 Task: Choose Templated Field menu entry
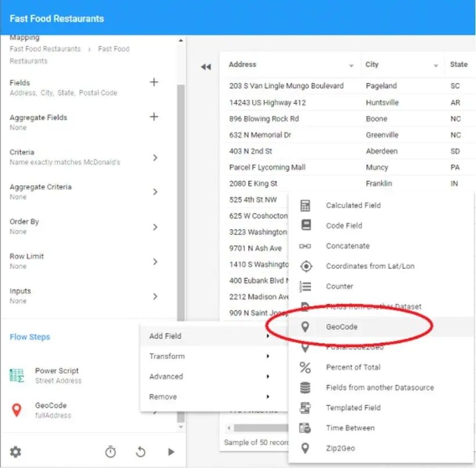point(381,408)
